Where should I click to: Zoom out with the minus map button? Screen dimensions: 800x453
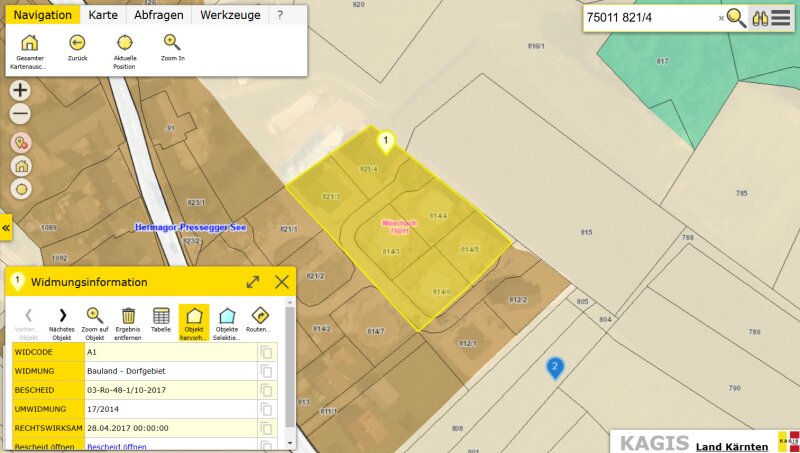(x=20, y=114)
